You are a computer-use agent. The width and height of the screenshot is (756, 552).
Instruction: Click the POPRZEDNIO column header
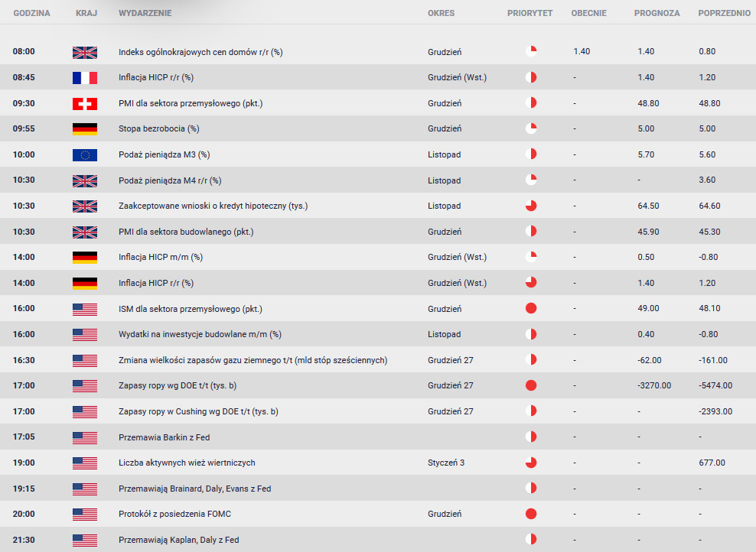click(724, 14)
